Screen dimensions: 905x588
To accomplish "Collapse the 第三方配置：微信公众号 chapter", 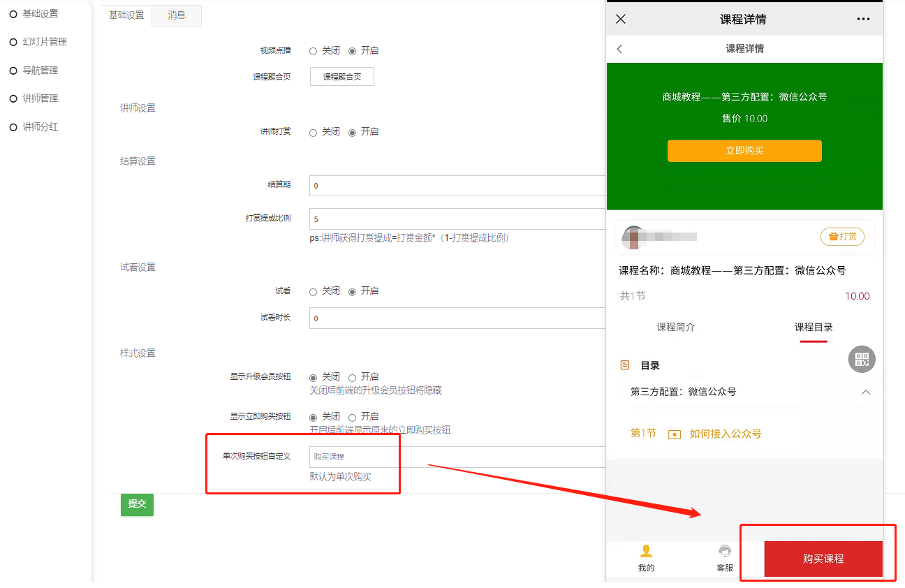I will [866, 392].
